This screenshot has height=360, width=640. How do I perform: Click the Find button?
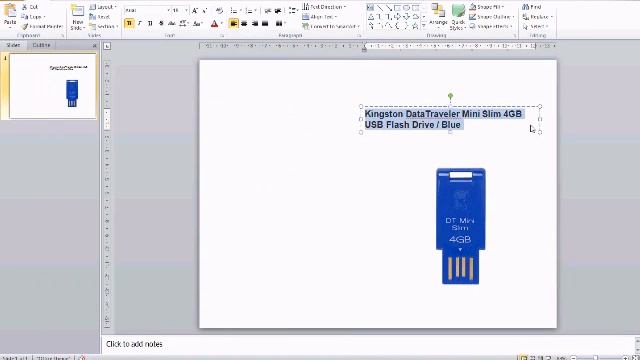click(x=532, y=7)
